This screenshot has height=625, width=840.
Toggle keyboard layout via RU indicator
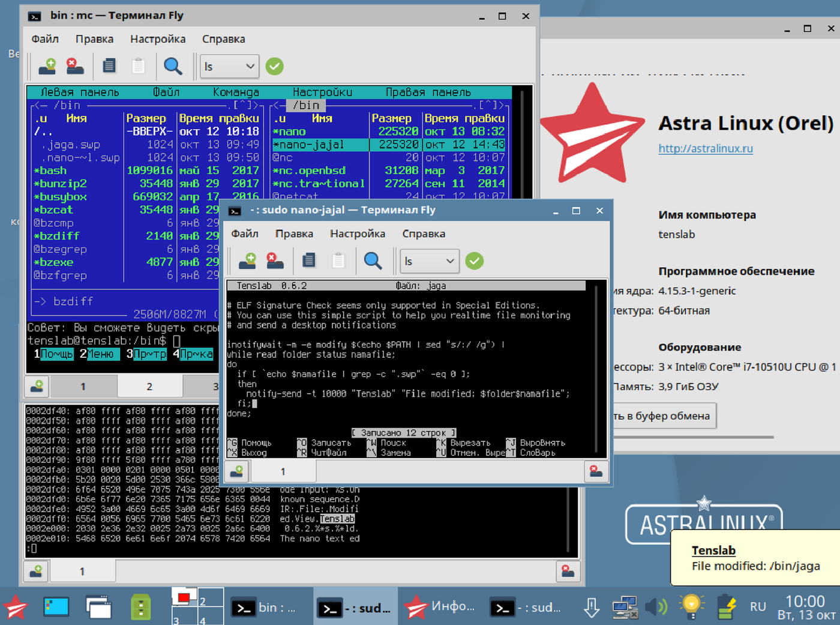tap(758, 607)
